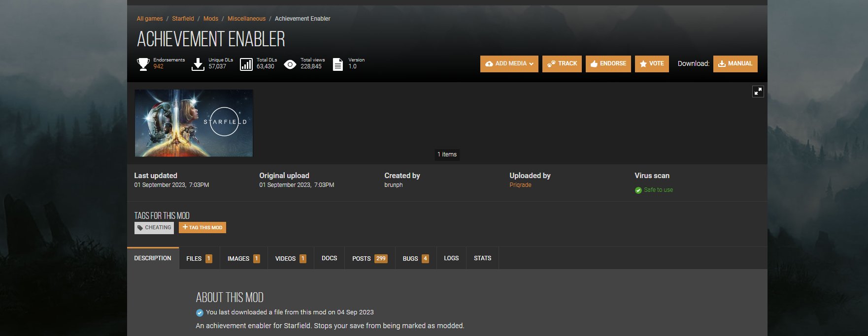This screenshot has width=868, height=336.
Task: Click the 942 endorsements count
Action: [158, 66]
